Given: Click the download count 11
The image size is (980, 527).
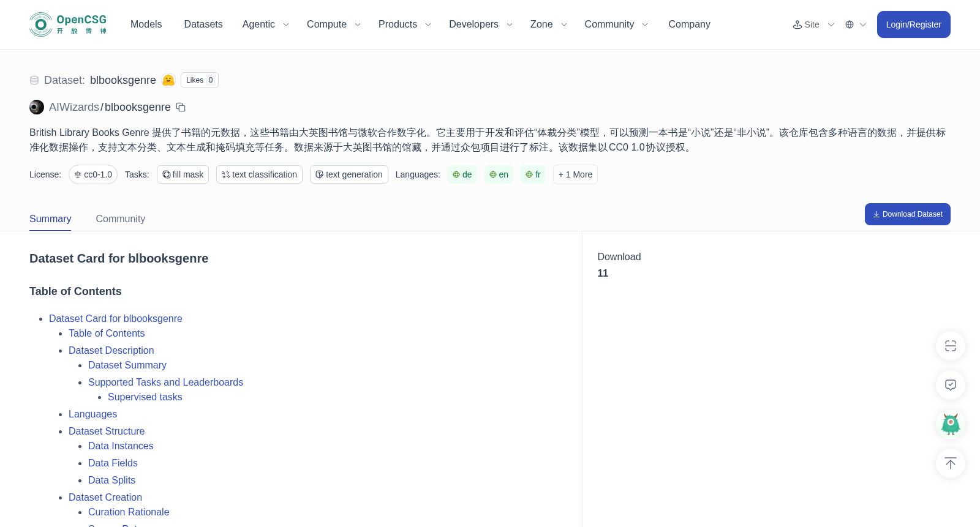Looking at the screenshot, I should pos(603,273).
